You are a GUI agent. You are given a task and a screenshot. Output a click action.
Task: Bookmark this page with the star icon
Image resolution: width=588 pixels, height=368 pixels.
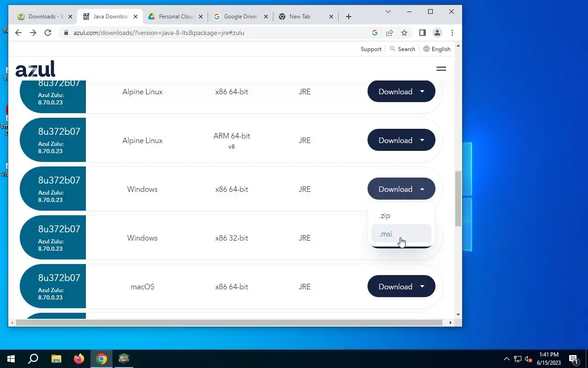point(404,33)
